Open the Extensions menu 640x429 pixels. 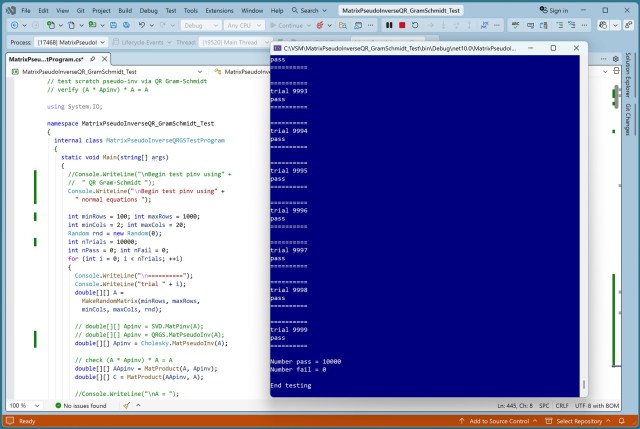point(221,10)
